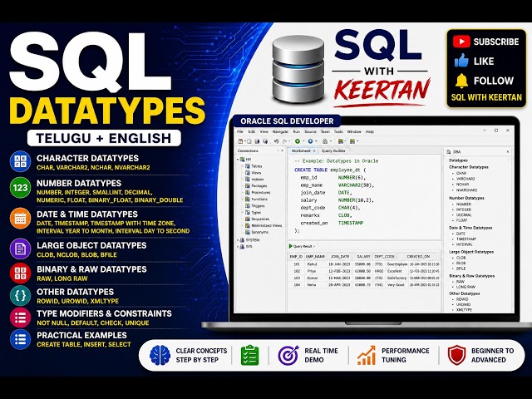Image resolution: width=532 pixels, height=399 pixels.
Task: Click the cell containing 'Priya'
Action: pyautogui.click(x=315, y=271)
